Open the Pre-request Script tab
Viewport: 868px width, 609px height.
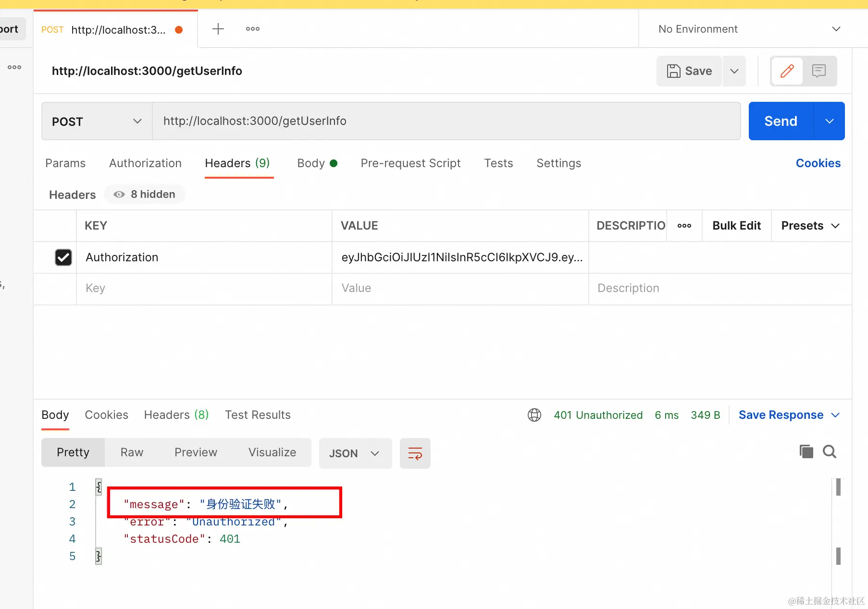[410, 163]
